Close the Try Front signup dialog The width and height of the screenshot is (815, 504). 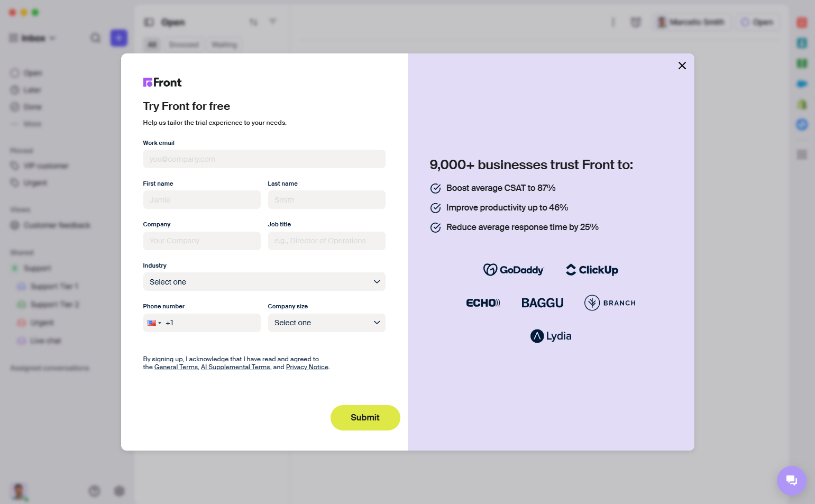point(682,66)
